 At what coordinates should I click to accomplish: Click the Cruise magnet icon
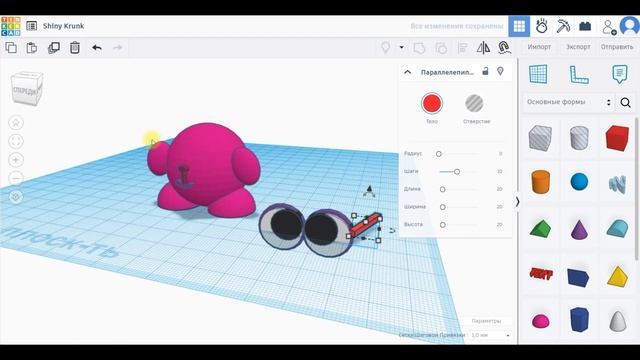pyautogui.click(x=504, y=48)
